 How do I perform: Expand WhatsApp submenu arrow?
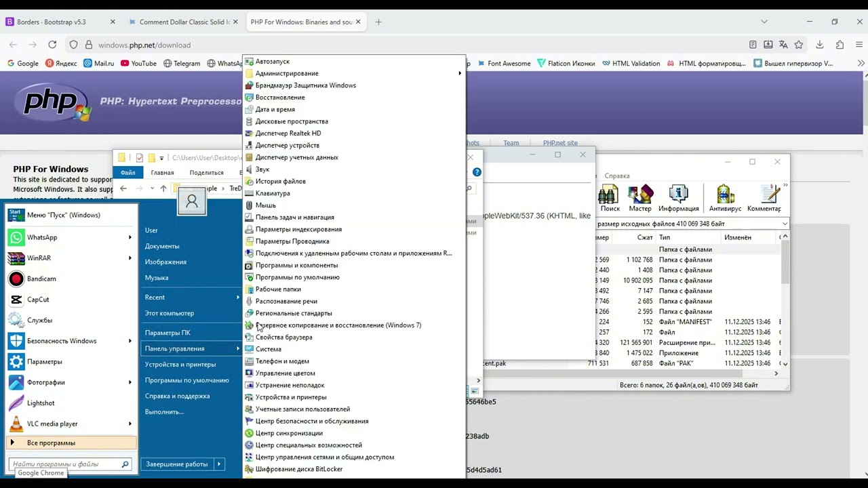click(x=130, y=237)
